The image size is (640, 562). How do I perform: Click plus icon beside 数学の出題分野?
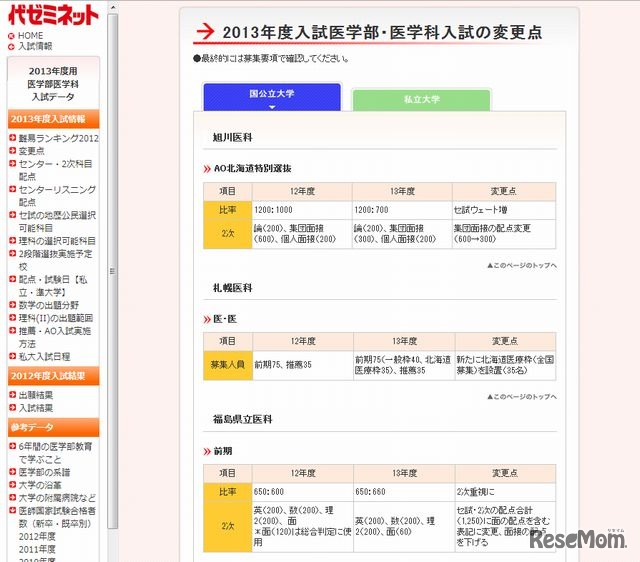(x=13, y=304)
